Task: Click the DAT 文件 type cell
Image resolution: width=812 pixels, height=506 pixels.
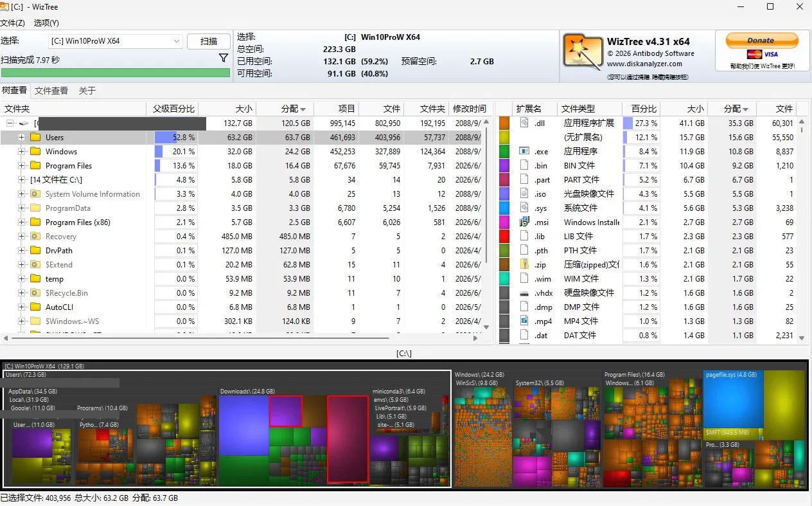Action: (580, 335)
